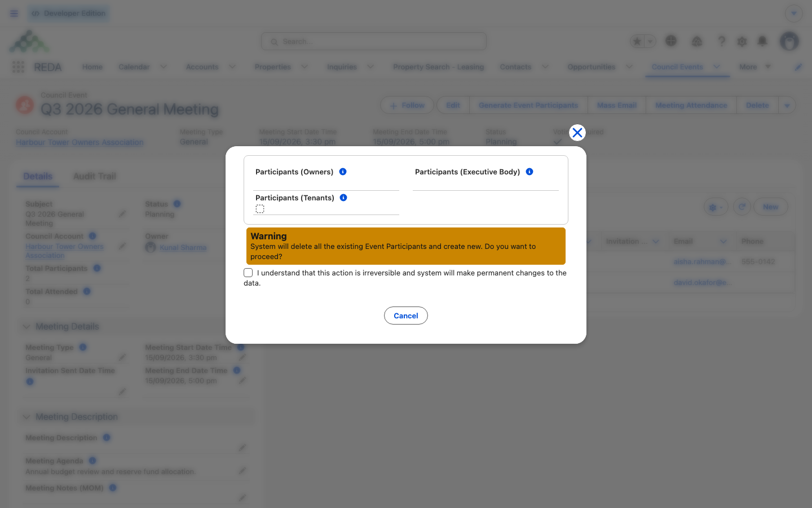The image size is (812, 508).
Task: Expand the Calendar tab chevron
Action: tap(163, 67)
